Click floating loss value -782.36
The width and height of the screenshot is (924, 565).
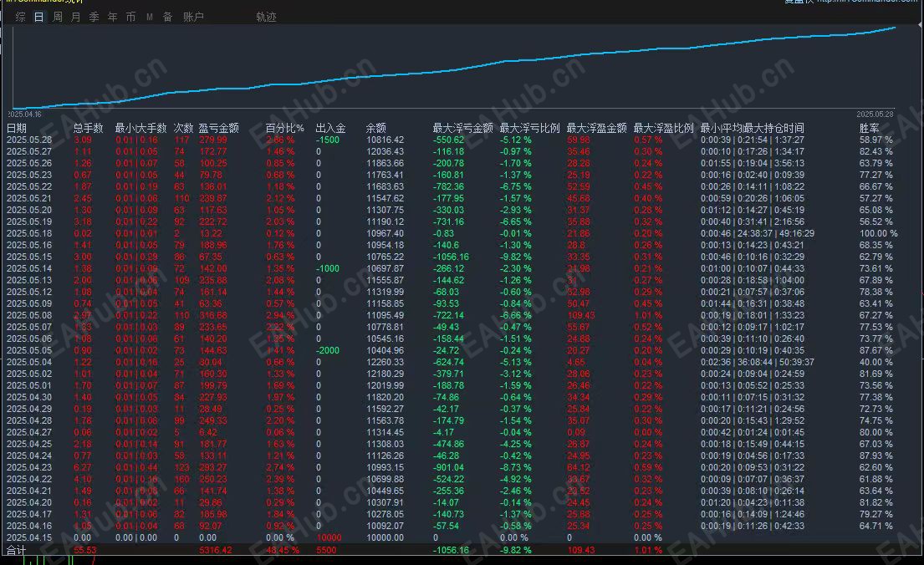pos(448,186)
